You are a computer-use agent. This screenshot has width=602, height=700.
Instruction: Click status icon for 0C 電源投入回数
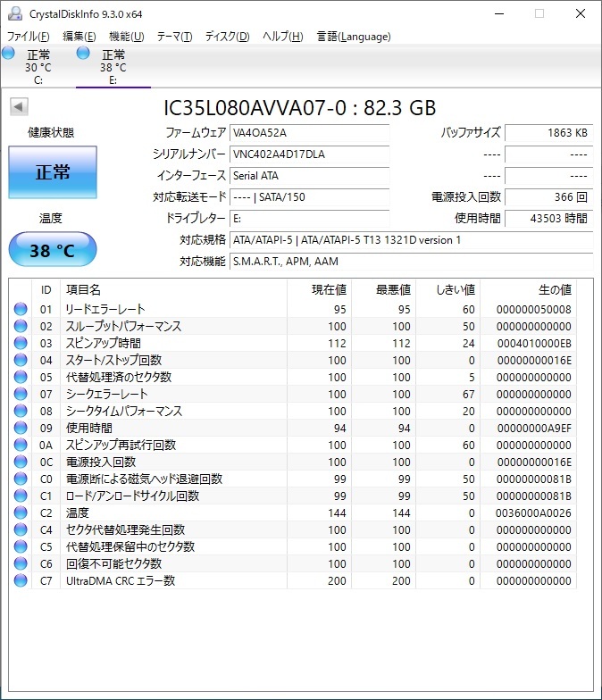click(x=21, y=462)
